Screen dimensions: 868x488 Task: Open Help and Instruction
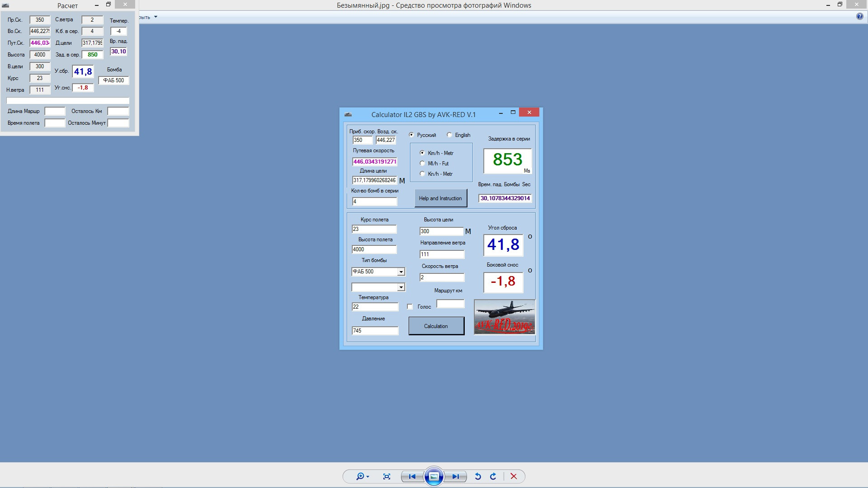coord(440,198)
